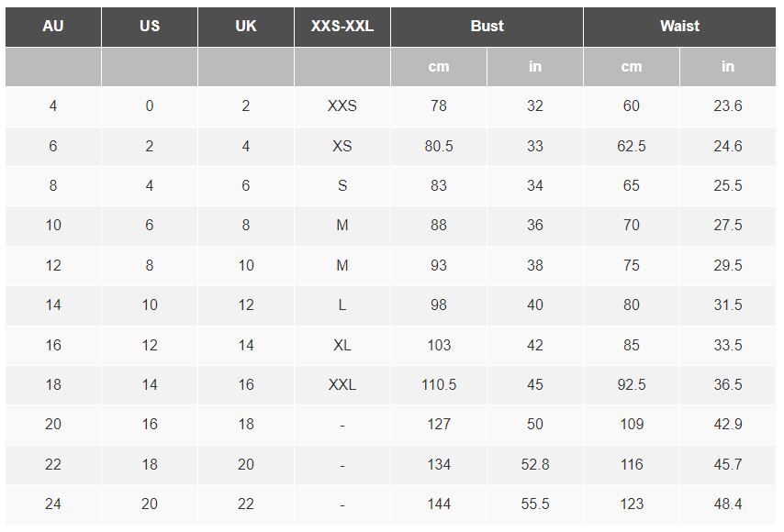Select the cm subheader under Bust
The image size is (784, 532).
[439, 67]
